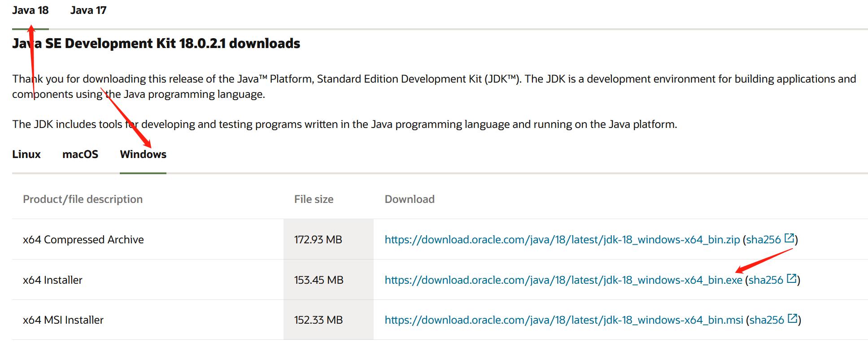Image resolution: width=868 pixels, height=343 pixels.
Task: Click the x64 Installer row label
Action: pos(52,280)
